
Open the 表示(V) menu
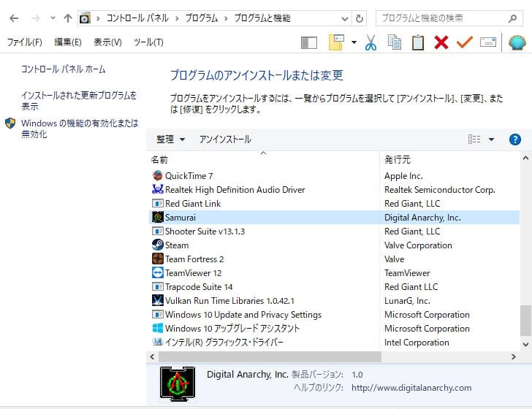[107, 42]
